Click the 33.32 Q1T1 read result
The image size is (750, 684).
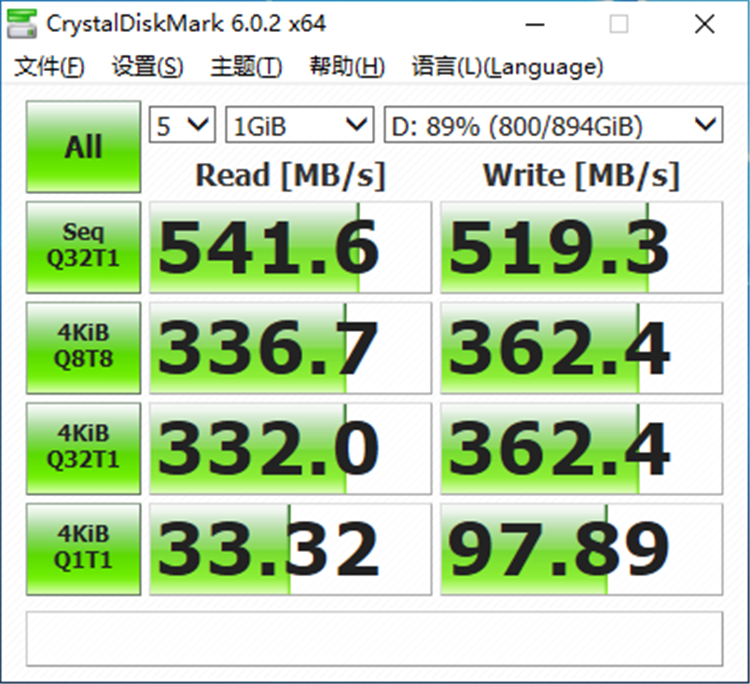tap(290, 549)
